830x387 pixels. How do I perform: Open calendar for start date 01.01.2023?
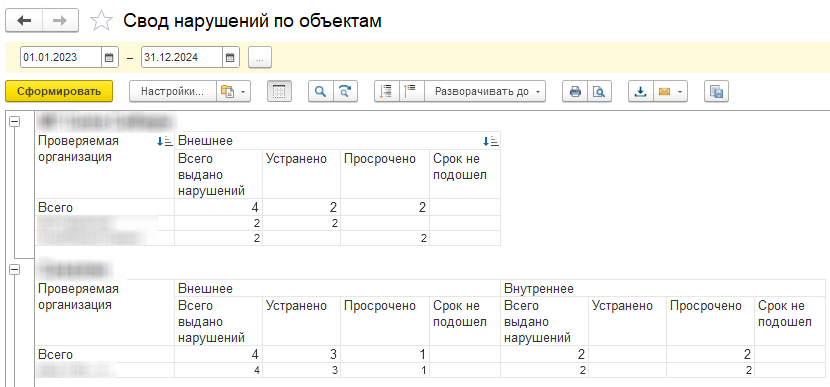click(109, 58)
